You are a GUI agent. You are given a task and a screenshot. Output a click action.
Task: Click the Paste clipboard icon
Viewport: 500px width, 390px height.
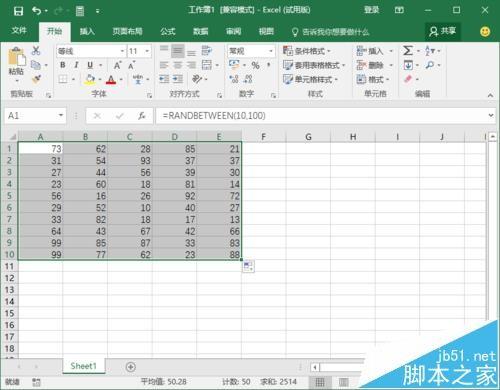coord(16,57)
